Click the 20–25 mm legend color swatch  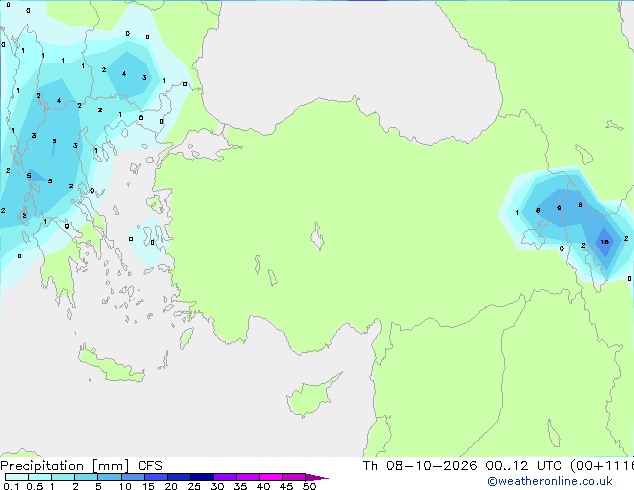pos(179,477)
